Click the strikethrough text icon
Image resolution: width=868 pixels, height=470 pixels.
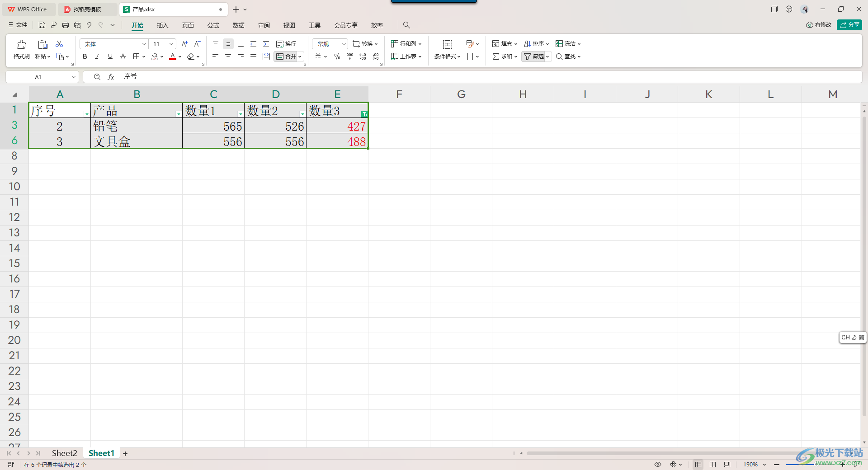[123, 56]
